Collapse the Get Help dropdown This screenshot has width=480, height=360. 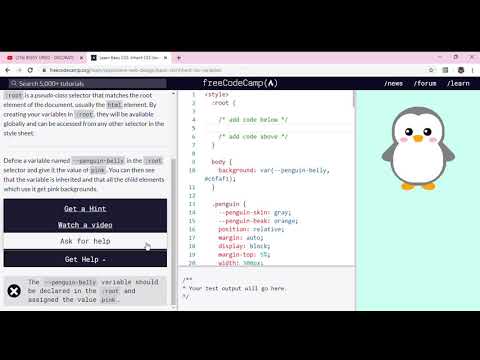[85, 259]
